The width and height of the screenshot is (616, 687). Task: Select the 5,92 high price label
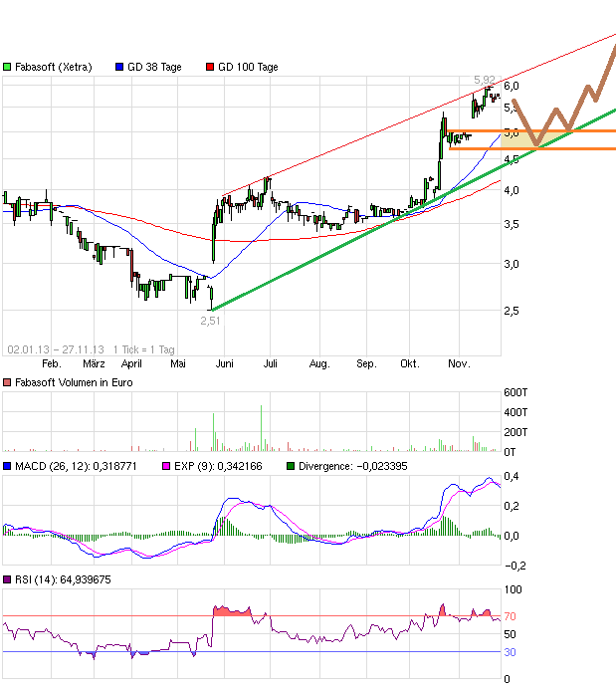pos(484,79)
